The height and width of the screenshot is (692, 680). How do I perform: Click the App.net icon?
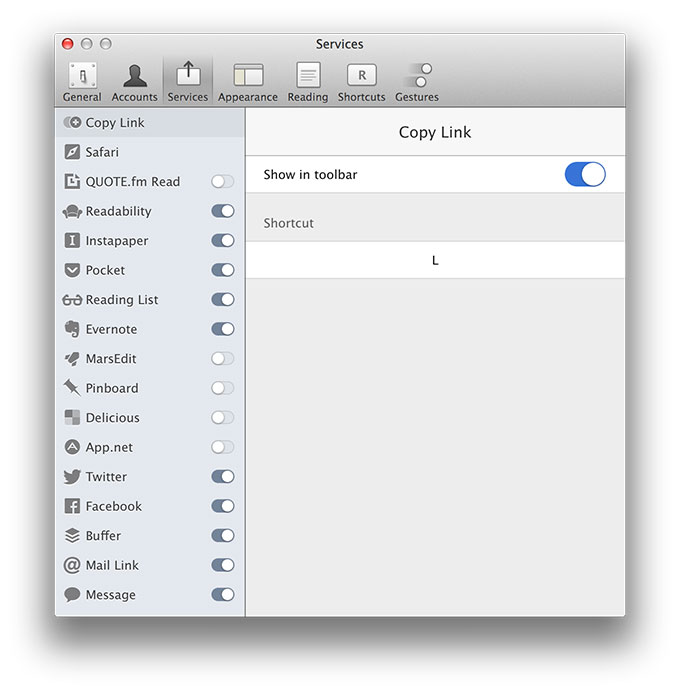[72, 447]
